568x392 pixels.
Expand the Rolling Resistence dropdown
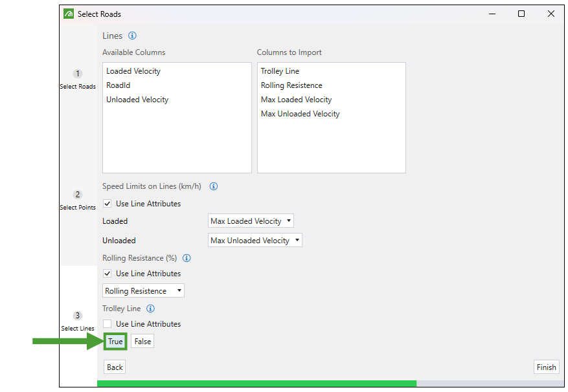(x=143, y=291)
